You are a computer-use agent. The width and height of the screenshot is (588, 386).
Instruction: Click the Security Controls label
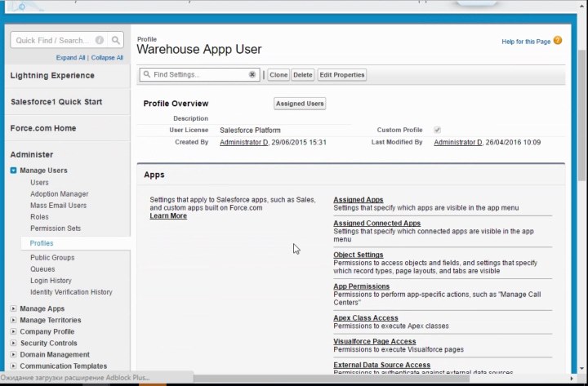pos(48,343)
